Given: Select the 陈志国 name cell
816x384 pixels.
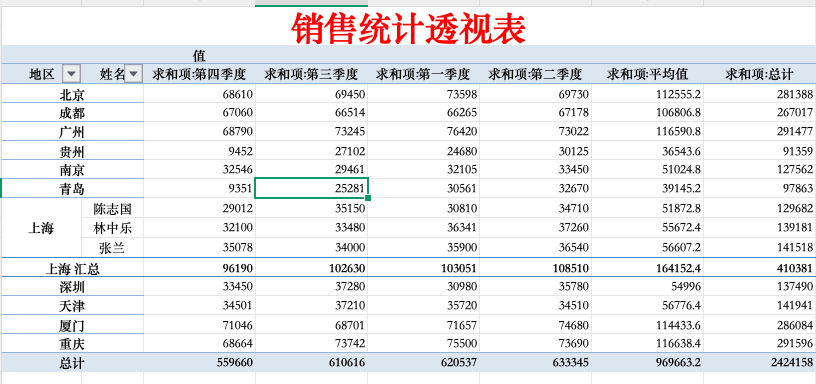Looking at the screenshot, I should [112, 209].
